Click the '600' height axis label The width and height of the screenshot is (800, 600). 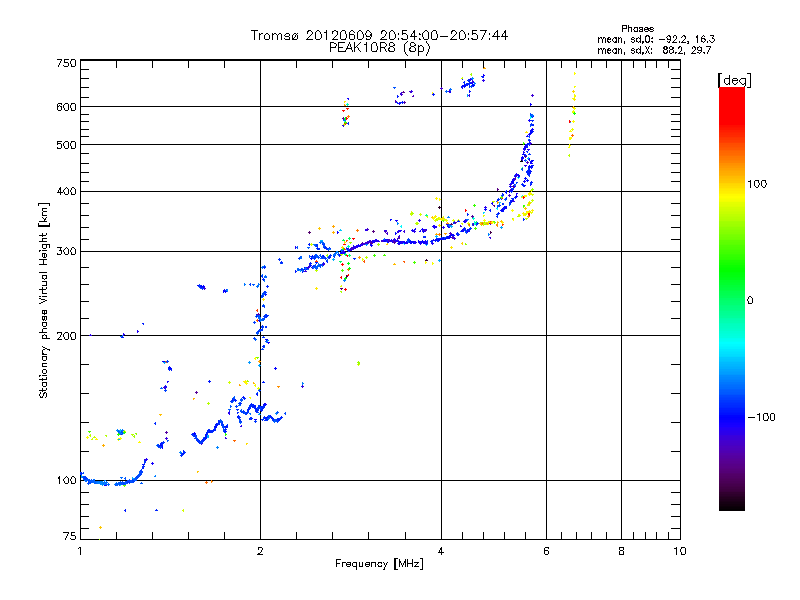point(66,107)
